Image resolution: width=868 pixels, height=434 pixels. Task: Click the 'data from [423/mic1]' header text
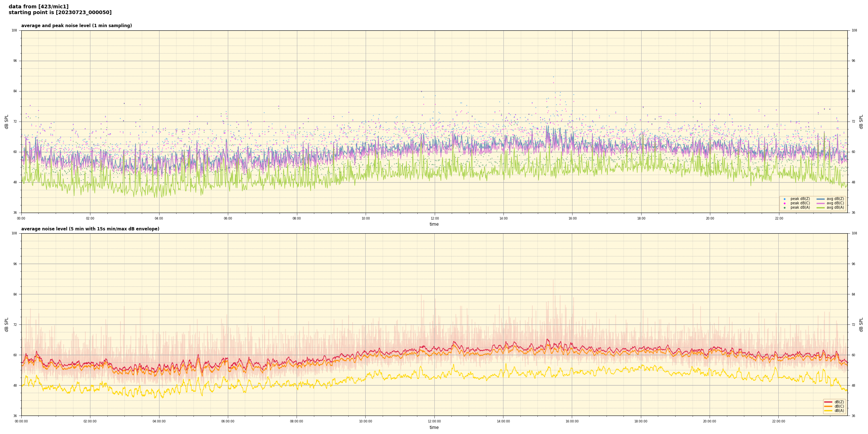coord(38,7)
